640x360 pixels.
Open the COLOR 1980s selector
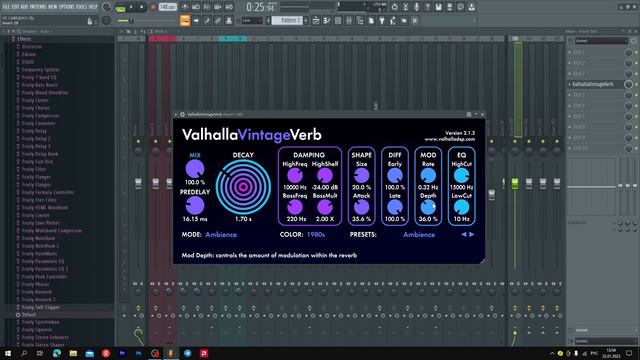point(316,235)
